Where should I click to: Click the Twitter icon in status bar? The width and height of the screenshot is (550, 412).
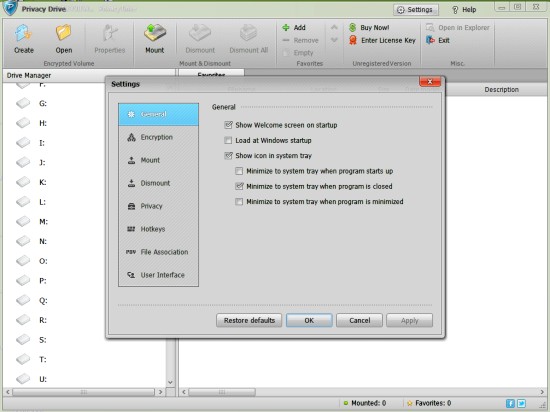[521, 403]
